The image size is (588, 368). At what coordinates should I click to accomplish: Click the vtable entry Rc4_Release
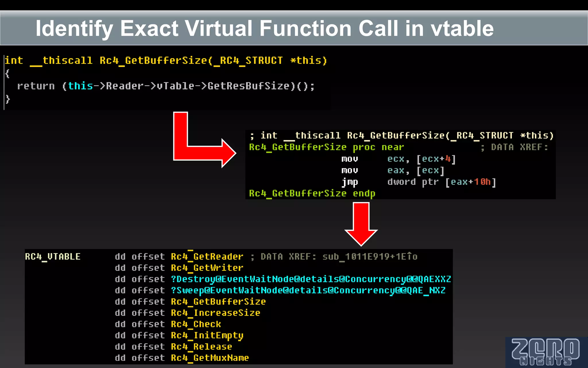(201, 346)
